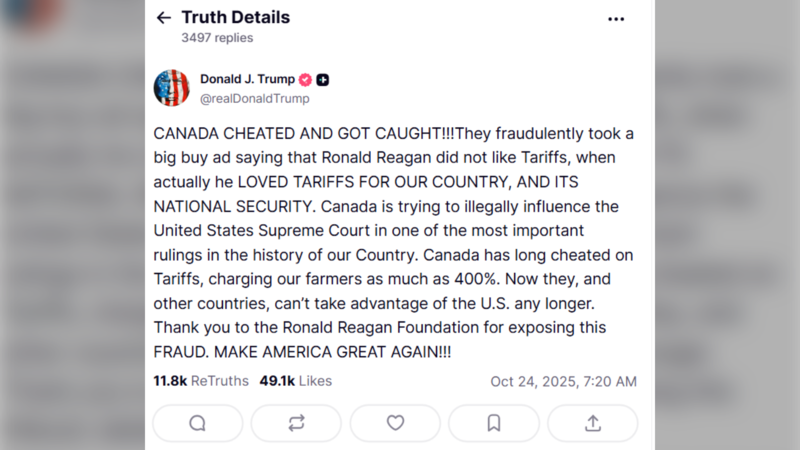This screenshot has width=800, height=450.
Task: Open the three-dot more options menu
Action: (616, 18)
